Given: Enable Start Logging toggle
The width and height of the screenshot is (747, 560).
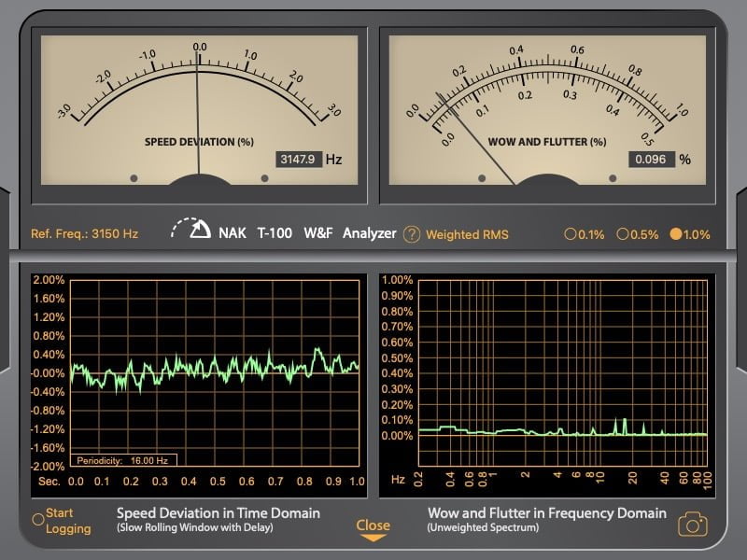Looking at the screenshot, I should click(x=38, y=519).
